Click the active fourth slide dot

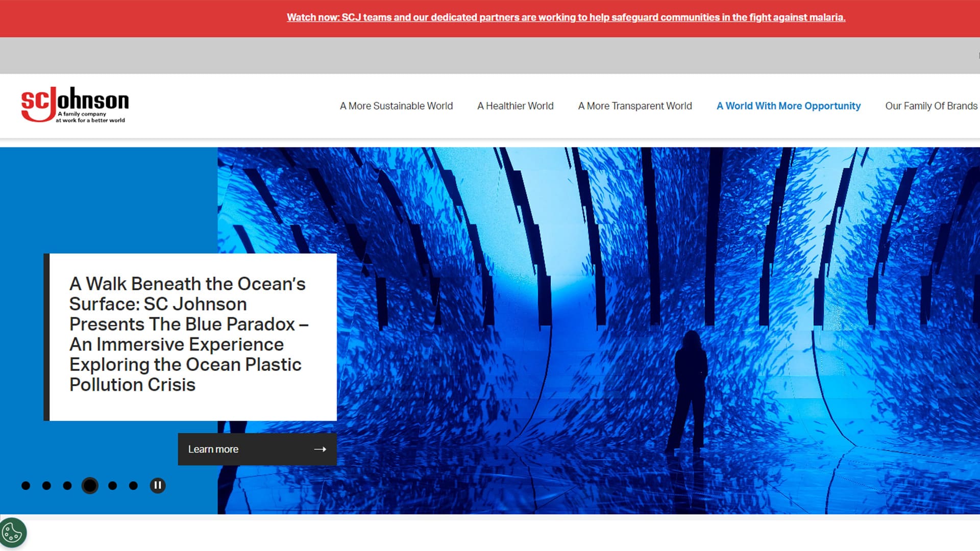[x=90, y=486]
